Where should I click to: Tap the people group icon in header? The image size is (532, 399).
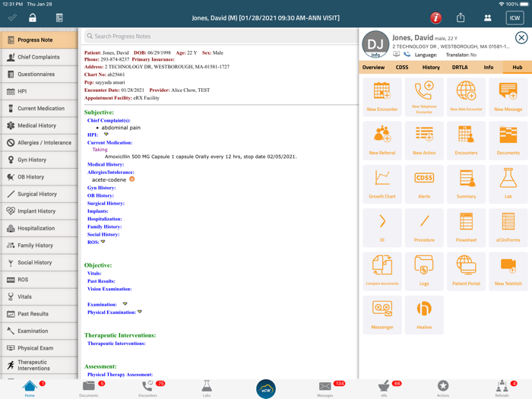point(488,18)
